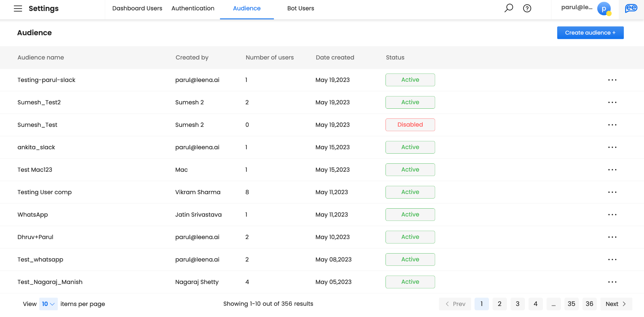Go to page 2

click(x=499, y=304)
